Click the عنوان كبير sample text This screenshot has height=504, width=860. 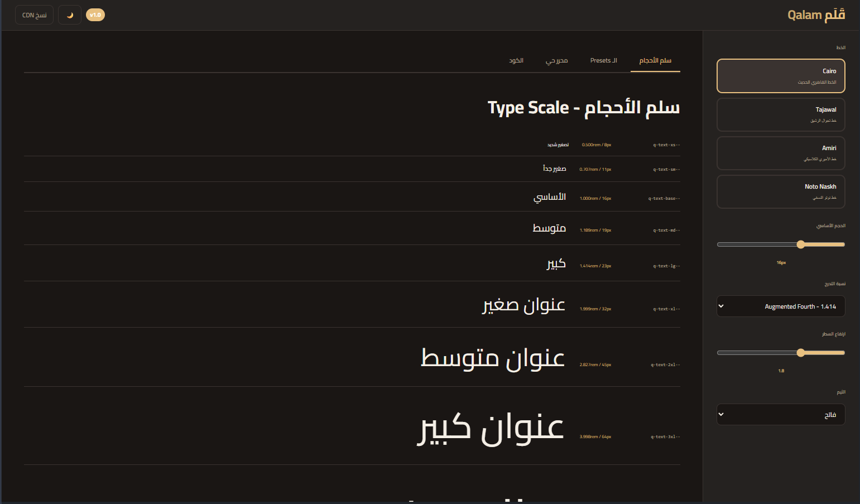point(491,428)
